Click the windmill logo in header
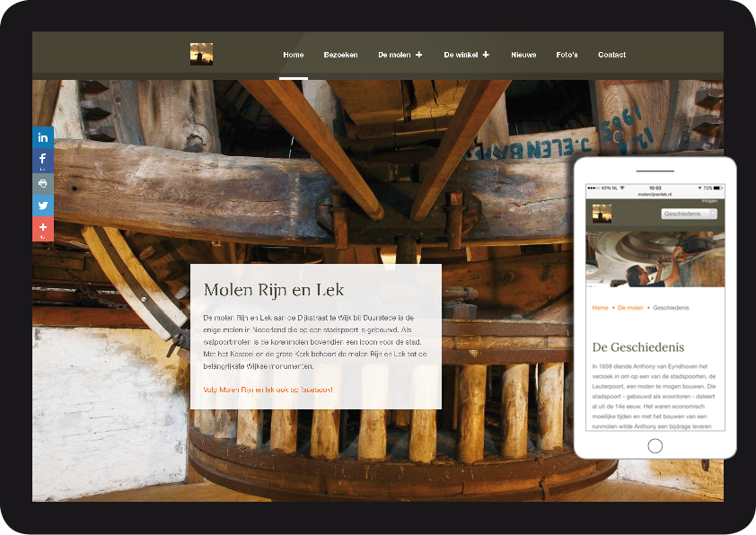Viewport: 756px width, 535px height. [201, 55]
